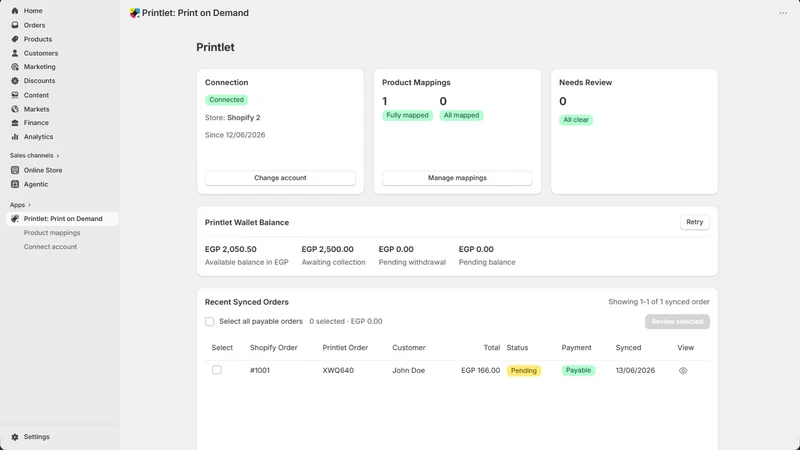
Task: Click the Printlet order ID XWQ640
Action: 338,370
